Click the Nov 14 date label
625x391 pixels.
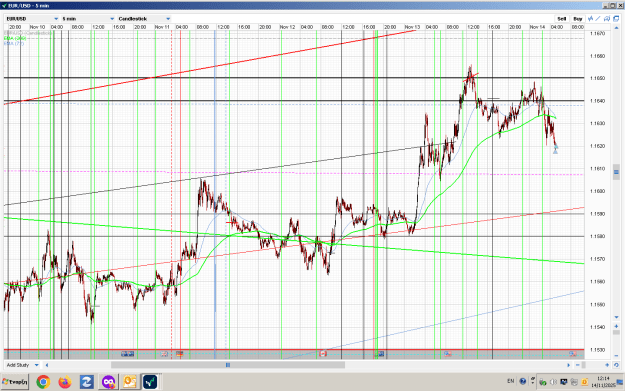click(x=537, y=27)
